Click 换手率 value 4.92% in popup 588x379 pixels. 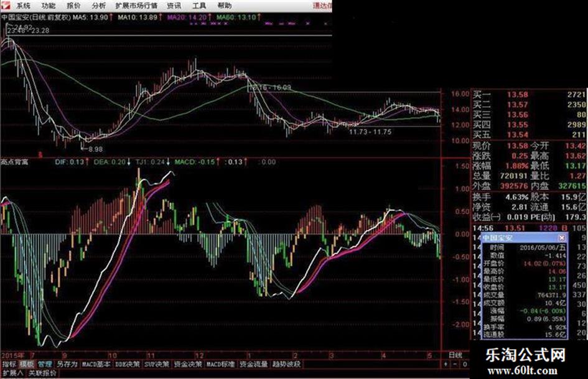[558, 327]
